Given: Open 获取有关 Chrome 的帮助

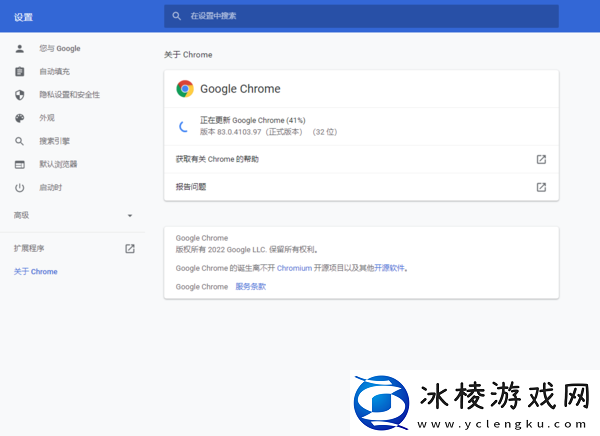Looking at the screenshot, I should pos(361,159).
